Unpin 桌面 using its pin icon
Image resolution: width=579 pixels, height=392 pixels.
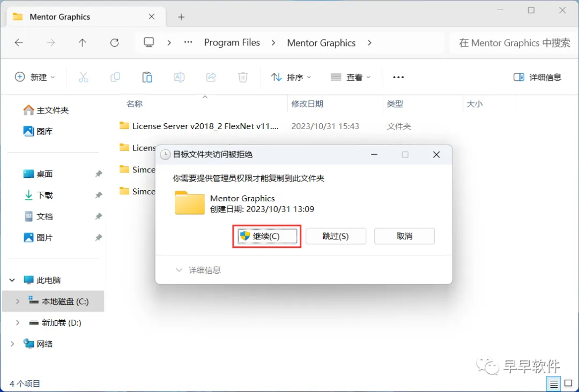click(x=98, y=174)
